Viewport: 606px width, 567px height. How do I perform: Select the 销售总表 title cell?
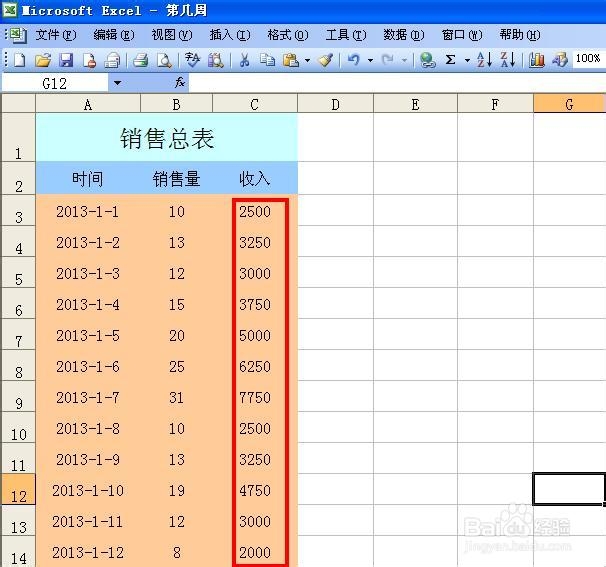[x=167, y=138]
